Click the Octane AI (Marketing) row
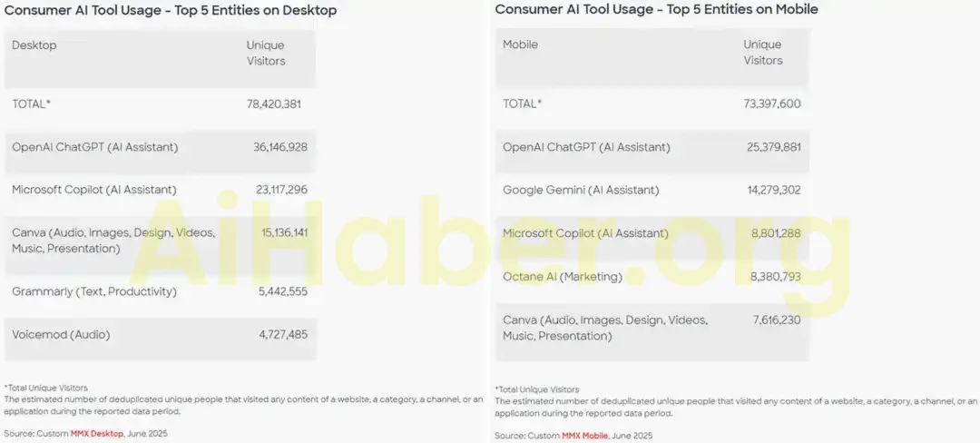This screenshot has width=980, height=443. click(562, 277)
